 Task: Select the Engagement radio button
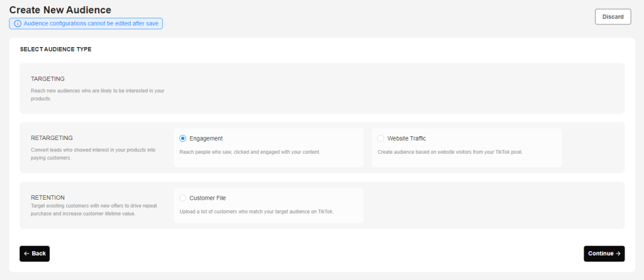[x=183, y=139]
